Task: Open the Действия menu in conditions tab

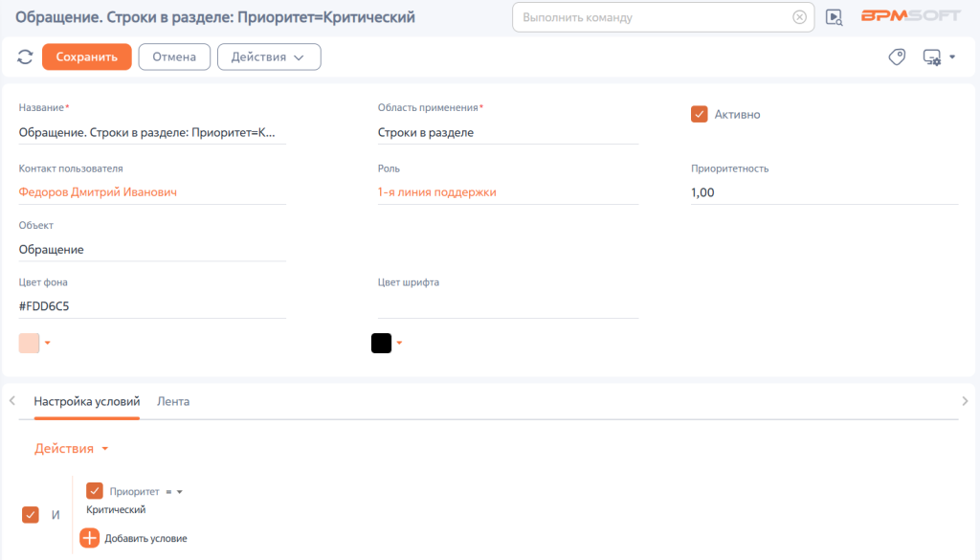Action: 71,449
